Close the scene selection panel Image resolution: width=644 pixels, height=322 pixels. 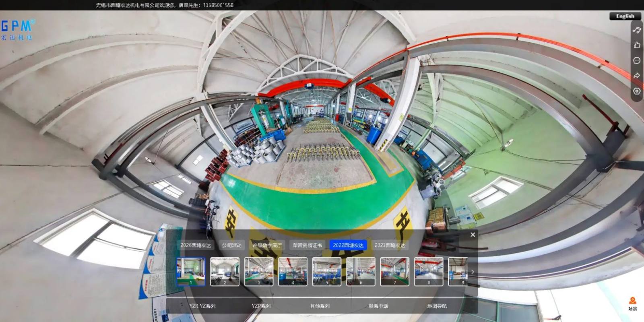[473, 235]
